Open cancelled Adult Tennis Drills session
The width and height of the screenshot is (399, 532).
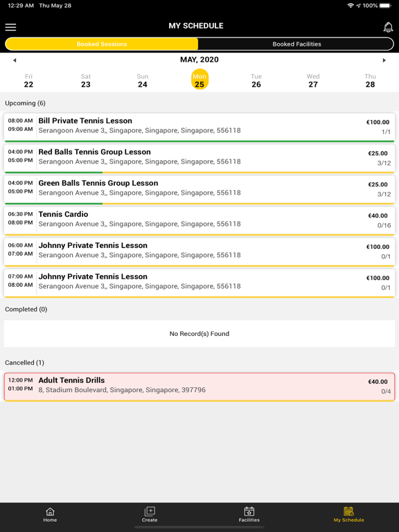pos(199,387)
